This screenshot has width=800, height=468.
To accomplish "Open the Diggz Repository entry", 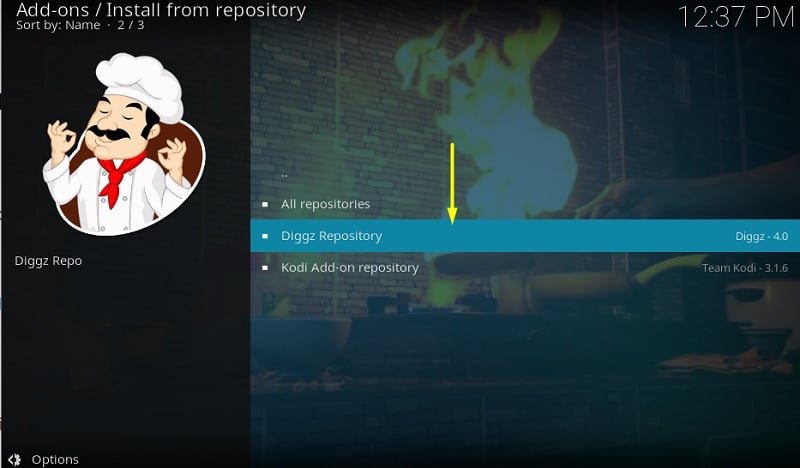I will (525, 236).
